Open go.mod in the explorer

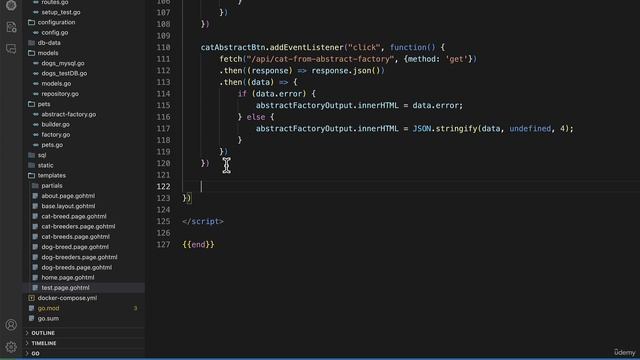point(48,308)
